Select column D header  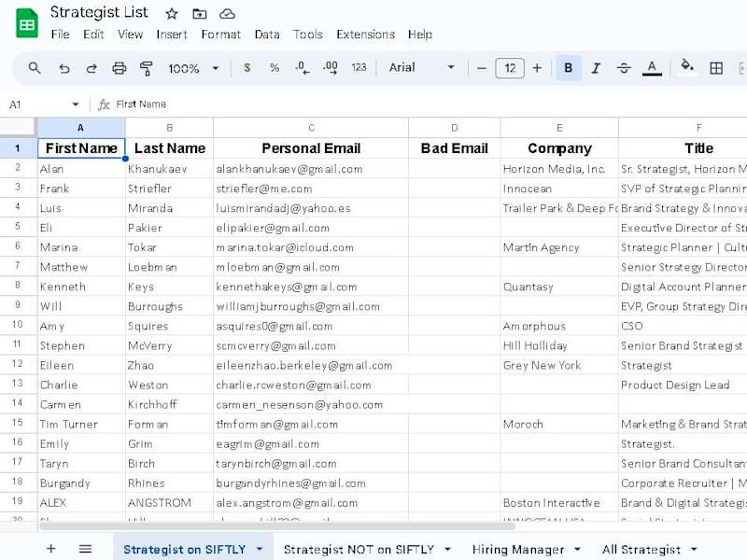click(x=455, y=128)
